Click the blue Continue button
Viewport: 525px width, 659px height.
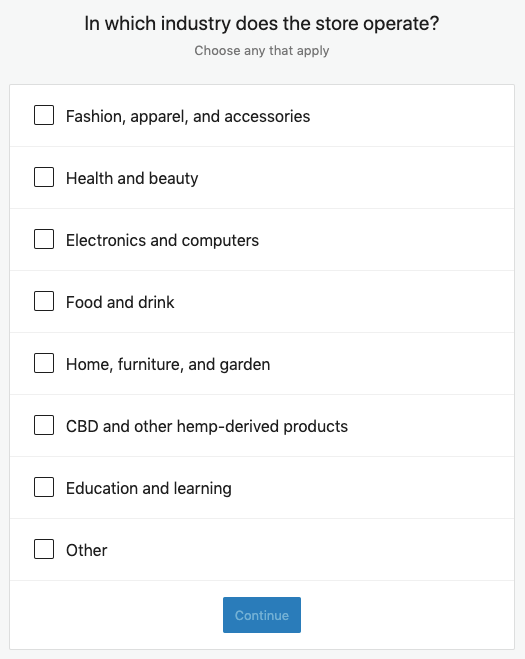pyautogui.click(x=262, y=615)
